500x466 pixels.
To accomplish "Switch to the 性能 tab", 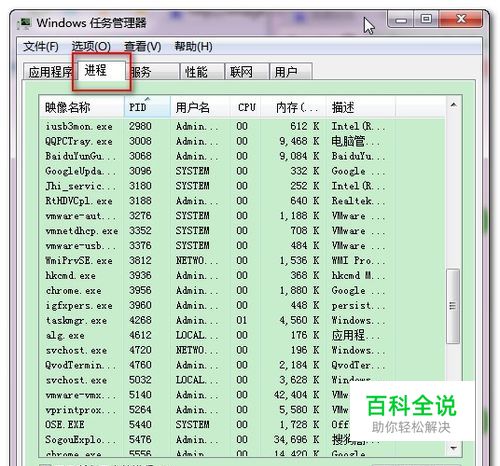I will [202, 72].
